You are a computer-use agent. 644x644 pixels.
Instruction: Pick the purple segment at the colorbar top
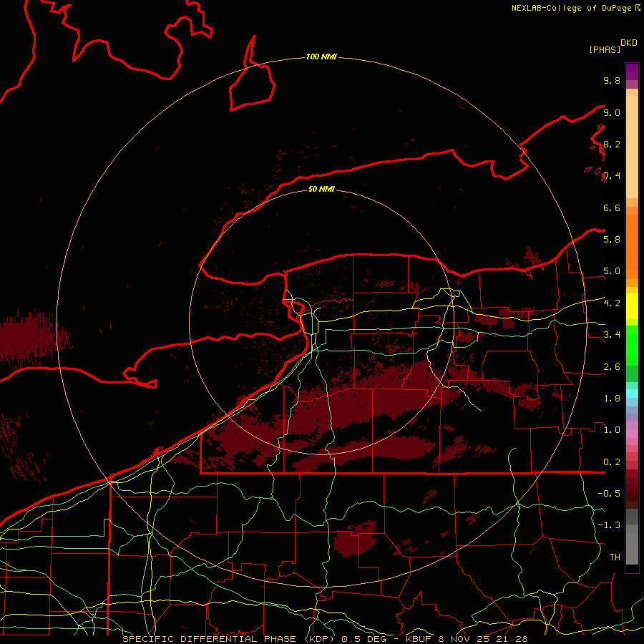pyautogui.click(x=632, y=72)
